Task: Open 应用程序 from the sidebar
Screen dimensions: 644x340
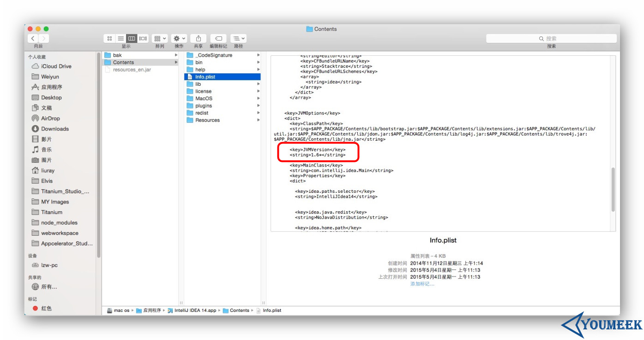Action: 53,87
